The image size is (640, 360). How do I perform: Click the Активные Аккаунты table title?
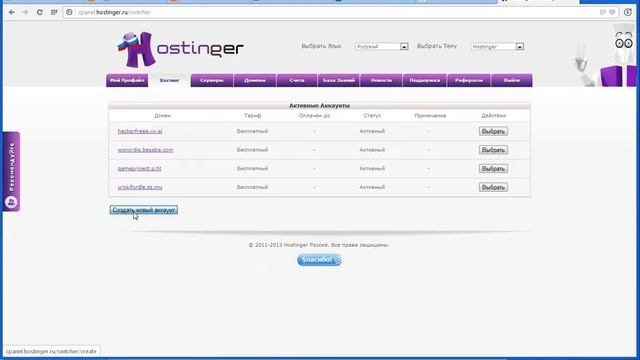pos(319,105)
